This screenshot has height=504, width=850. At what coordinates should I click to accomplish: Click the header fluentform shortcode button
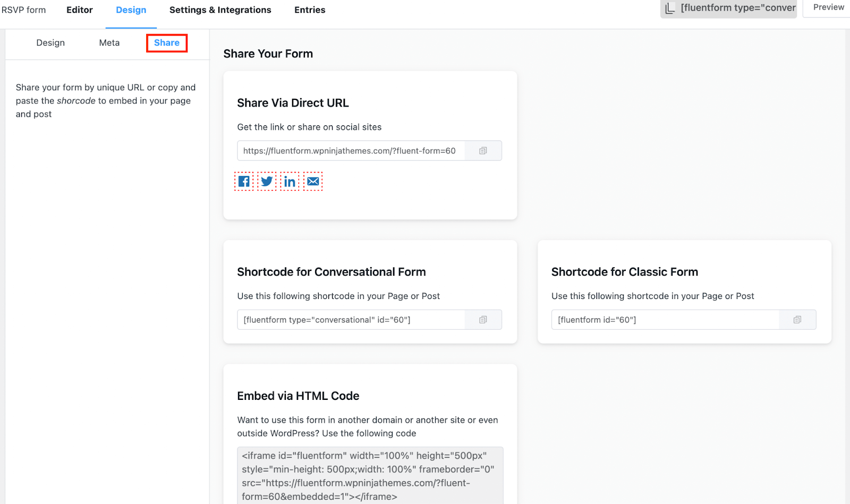tap(738, 8)
